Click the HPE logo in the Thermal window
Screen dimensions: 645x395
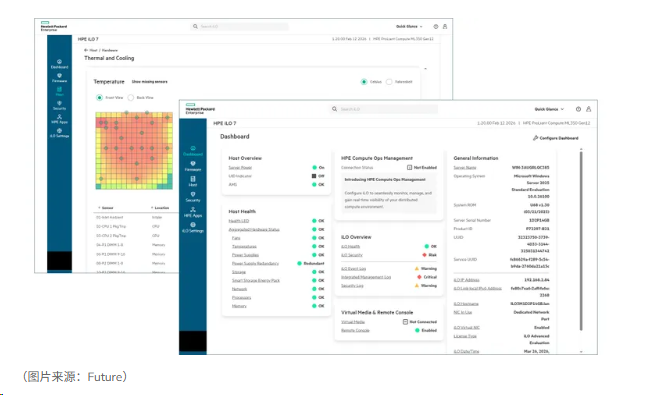53,26
